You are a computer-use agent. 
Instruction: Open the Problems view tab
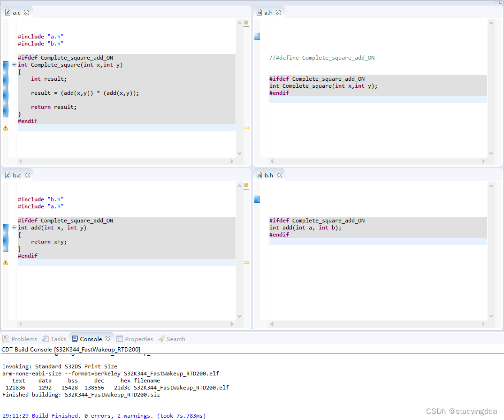click(20, 339)
